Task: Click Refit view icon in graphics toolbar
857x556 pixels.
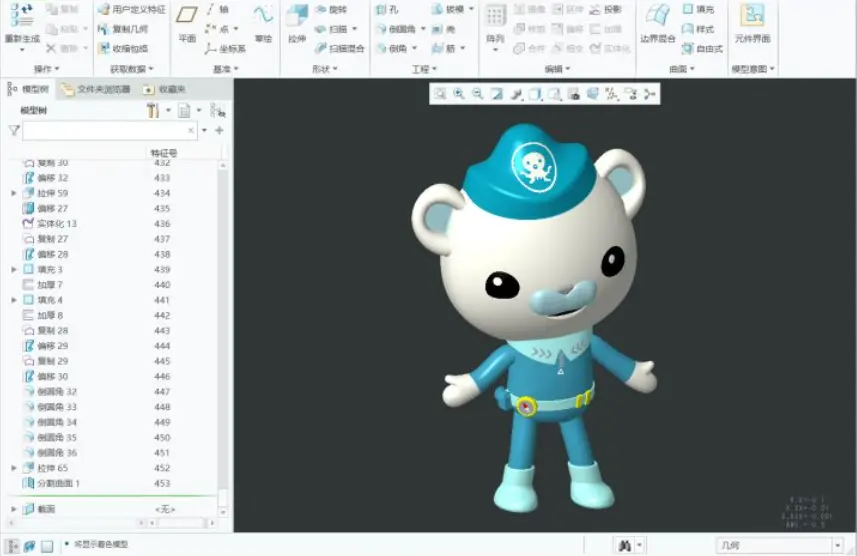Action: [x=440, y=94]
